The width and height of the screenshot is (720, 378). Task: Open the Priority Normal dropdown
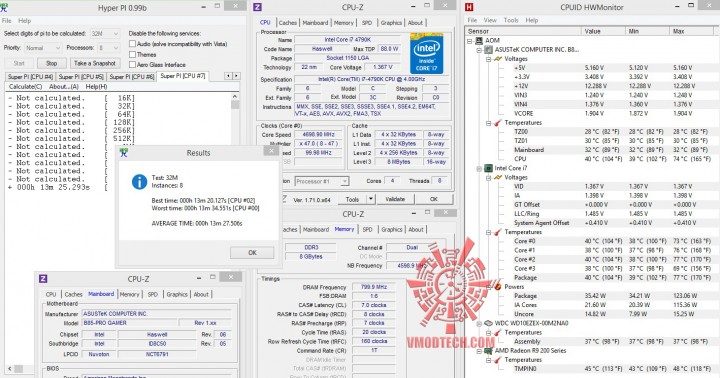[x=43, y=48]
